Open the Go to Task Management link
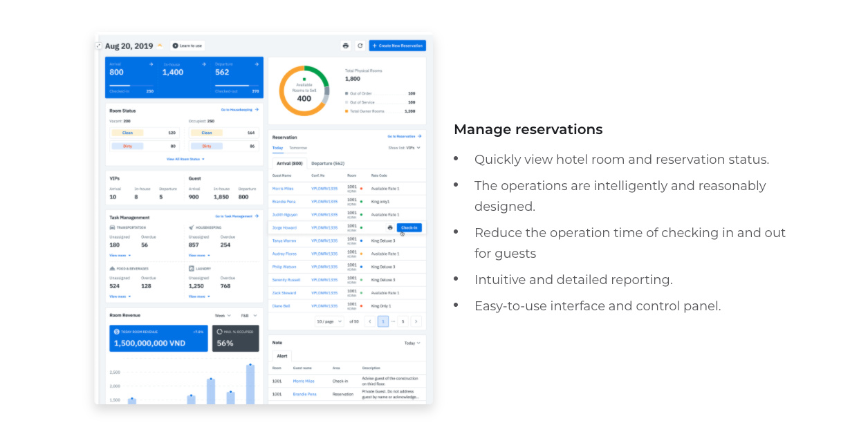This screenshot has height=434, width=868. coord(236,216)
